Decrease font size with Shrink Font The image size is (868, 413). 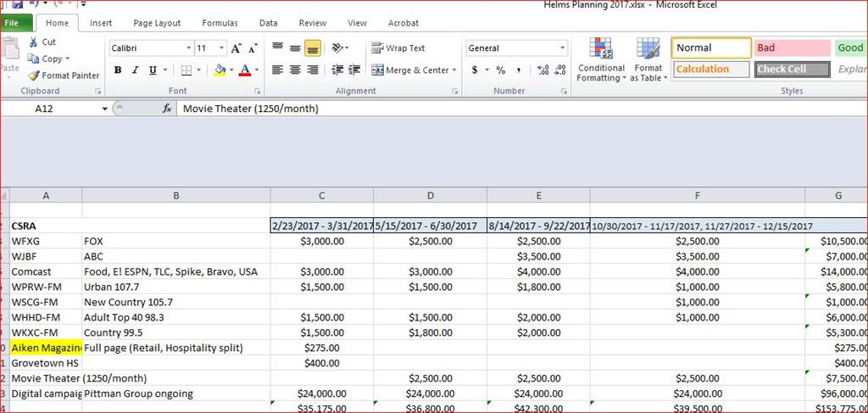[253, 48]
